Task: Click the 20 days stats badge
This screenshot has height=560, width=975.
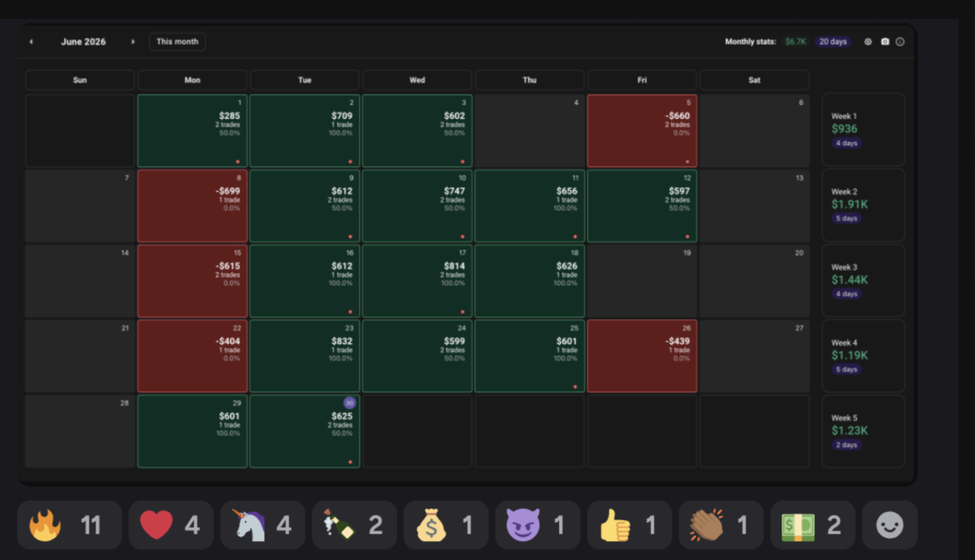Action: click(x=833, y=42)
